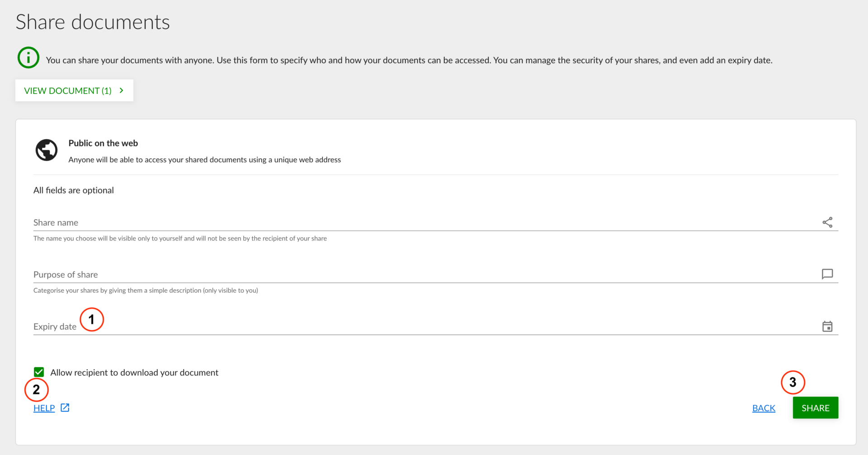The image size is (868, 455).
Task: Click the globe Public on the web icon
Action: tap(47, 150)
